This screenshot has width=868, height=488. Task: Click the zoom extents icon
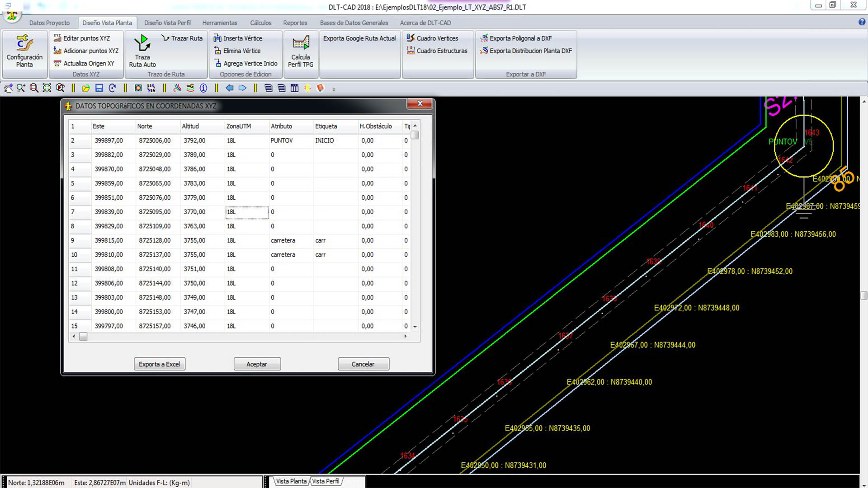click(x=47, y=88)
